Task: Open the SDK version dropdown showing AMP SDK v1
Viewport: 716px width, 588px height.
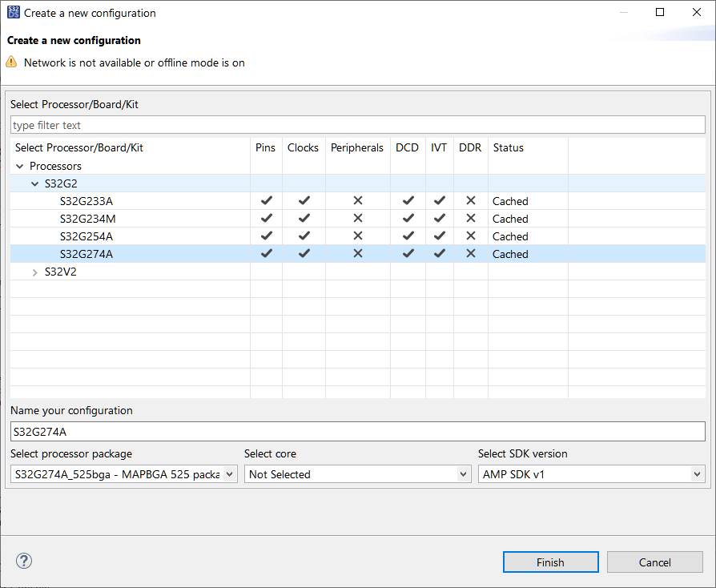Action: coord(696,473)
